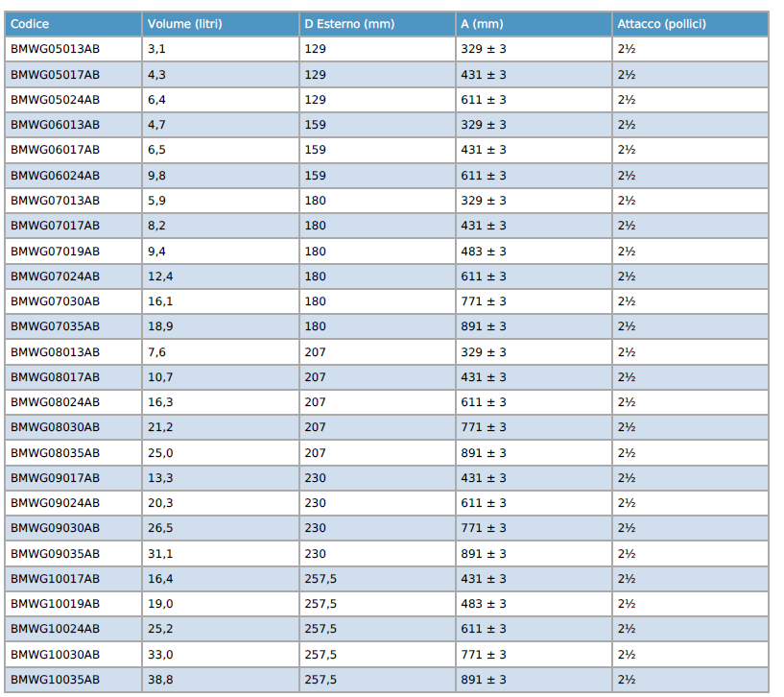The height and width of the screenshot is (697, 784).
Task: Select the volume value 38,8
Action: coord(160,680)
